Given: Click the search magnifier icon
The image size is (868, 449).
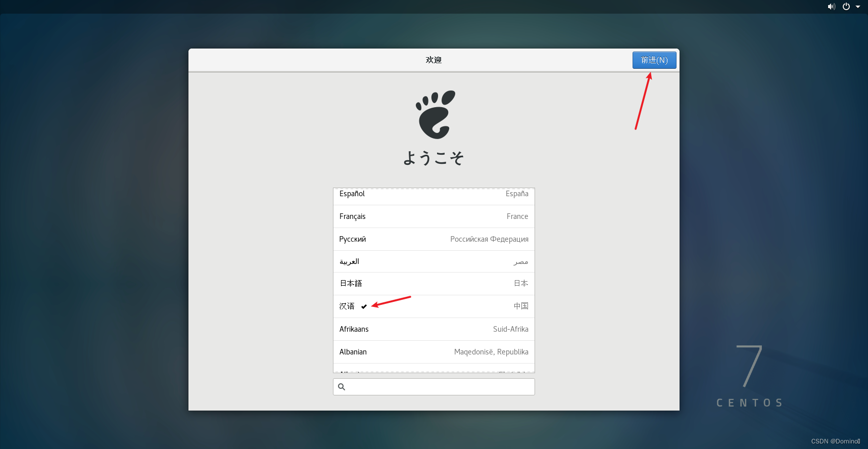Looking at the screenshot, I should [x=342, y=387].
